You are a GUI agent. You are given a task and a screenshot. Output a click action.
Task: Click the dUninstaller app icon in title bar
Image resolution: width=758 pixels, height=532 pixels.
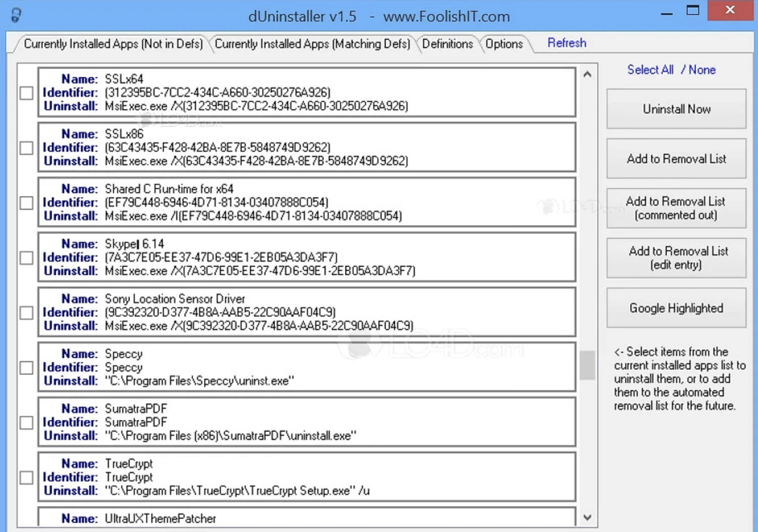click(x=16, y=15)
